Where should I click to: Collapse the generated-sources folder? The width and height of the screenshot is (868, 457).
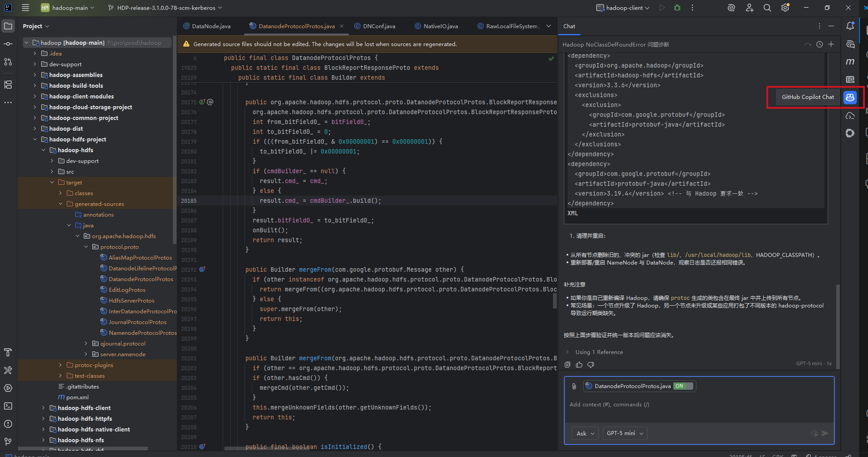[60, 204]
